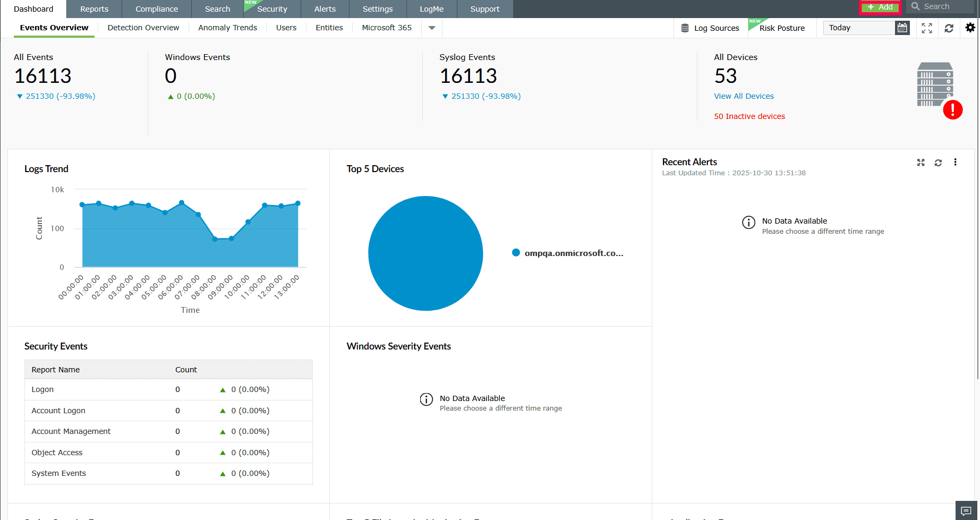Enter full screen dashboard view
Image resolution: width=980 pixels, height=520 pixels.
pyautogui.click(x=927, y=28)
